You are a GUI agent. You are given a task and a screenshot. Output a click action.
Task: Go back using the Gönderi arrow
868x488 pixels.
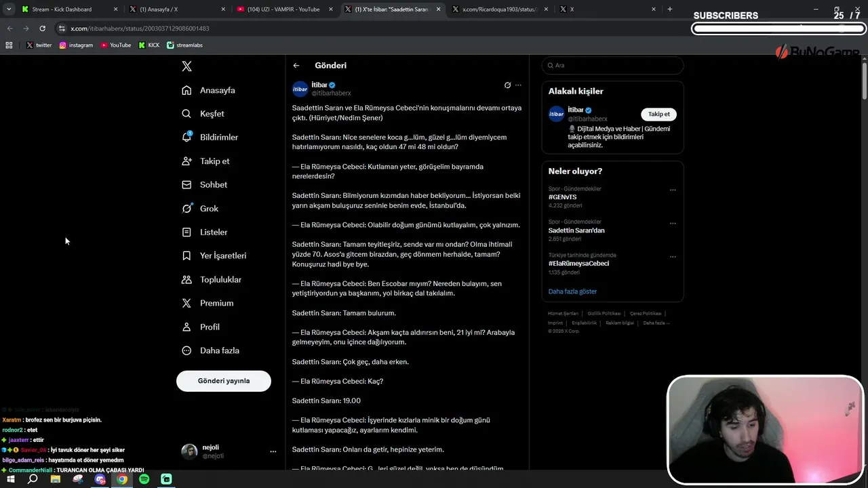(x=296, y=66)
